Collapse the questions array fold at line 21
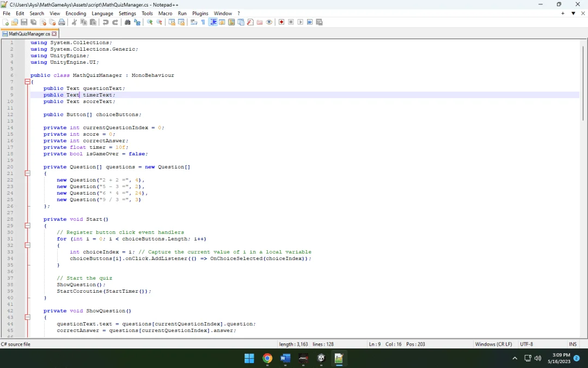 (27, 173)
